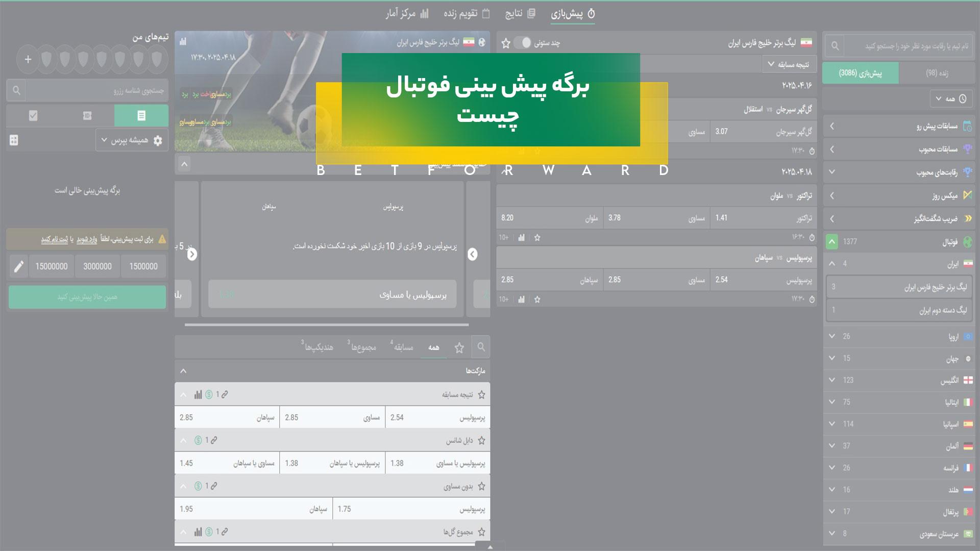This screenshot has width=980, height=551.
Task: Collapse the فوتبال sports section
Action: (832, 241)
